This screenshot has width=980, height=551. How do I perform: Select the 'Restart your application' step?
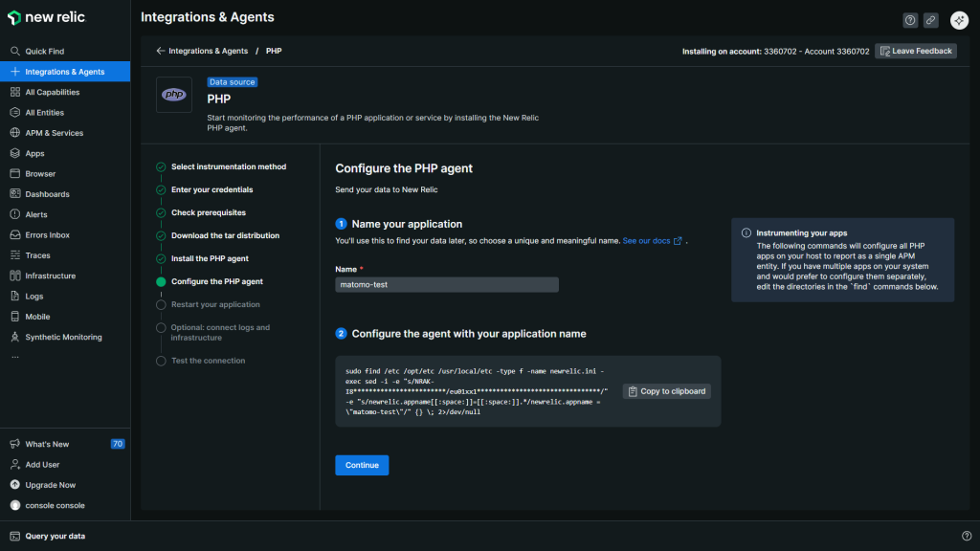pyautogui.click(x=215, y=304)
